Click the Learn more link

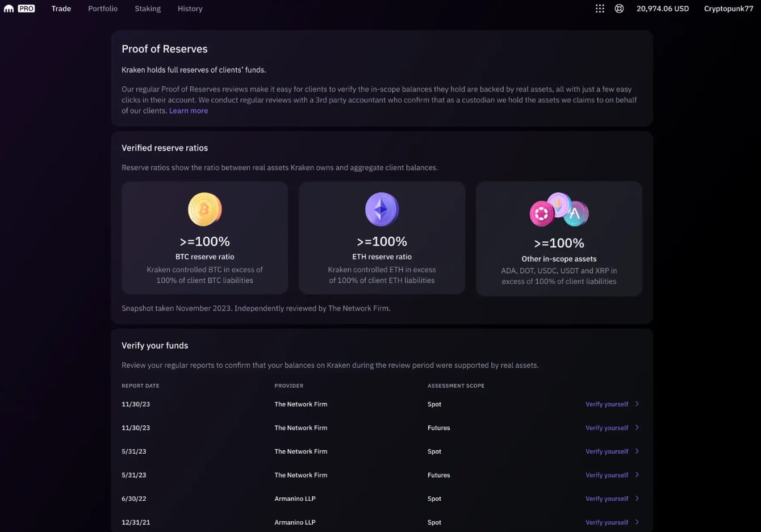click(189, 111)
